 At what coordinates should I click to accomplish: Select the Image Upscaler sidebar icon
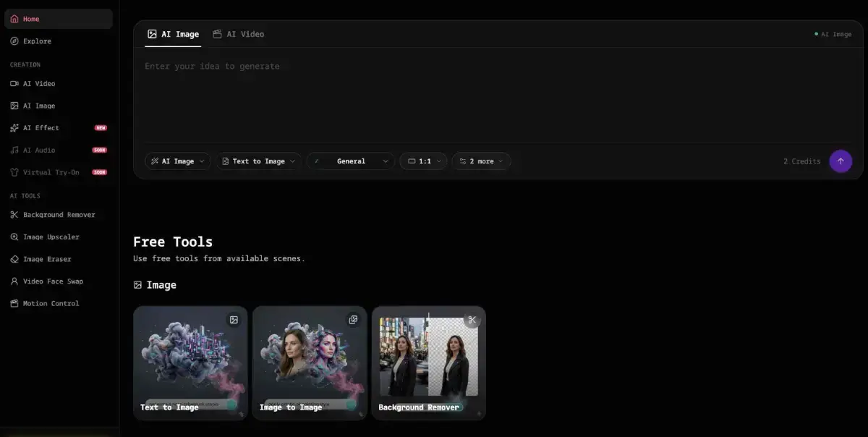[14, 237]
